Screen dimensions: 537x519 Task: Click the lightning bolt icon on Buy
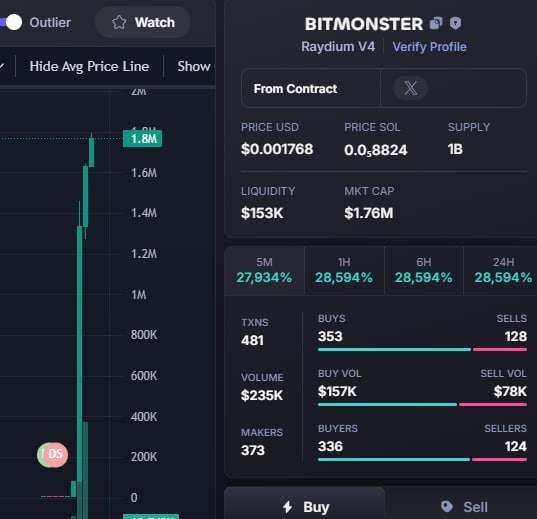tap(288, 507)
